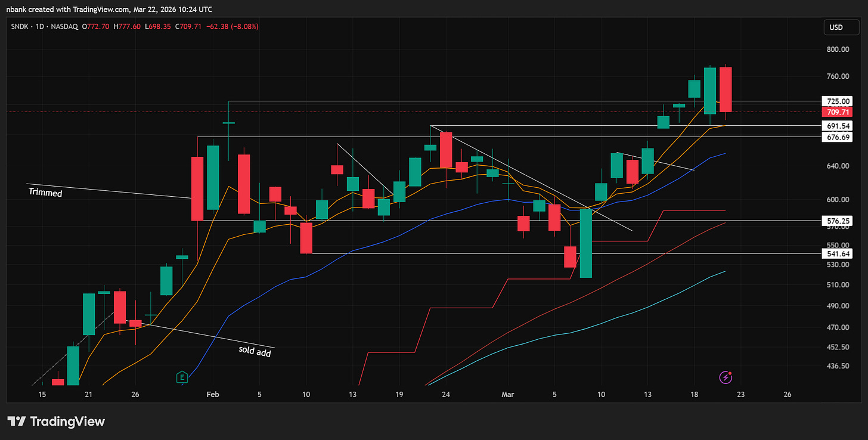Select the 691.54 price level label

[x=837, y=126]
